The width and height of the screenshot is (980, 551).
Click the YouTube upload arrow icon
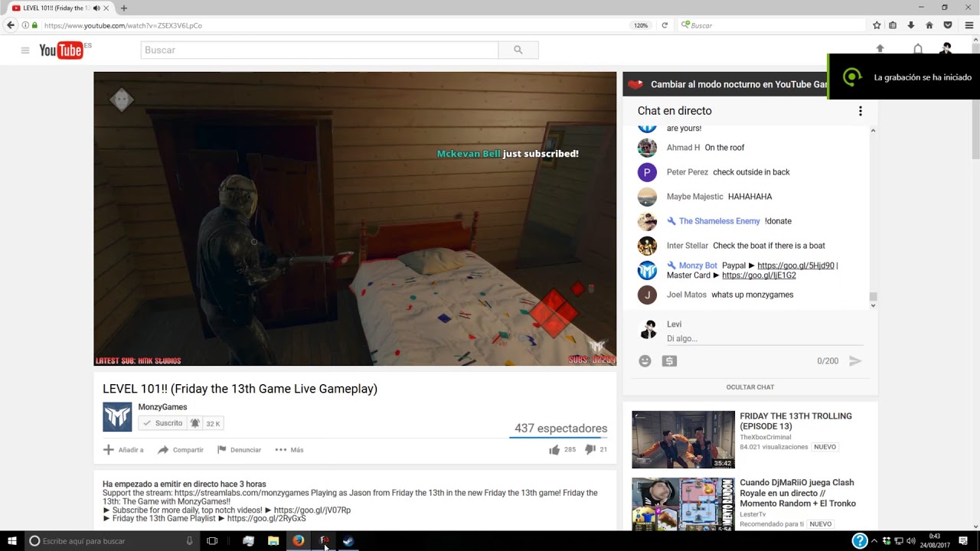880,49
